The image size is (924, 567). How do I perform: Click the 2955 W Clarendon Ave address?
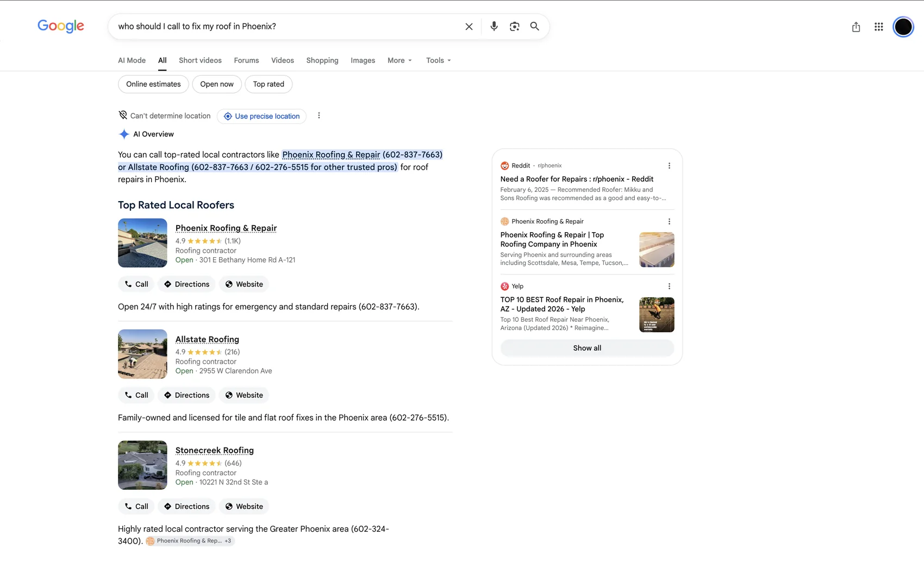[x=235, y=371]
